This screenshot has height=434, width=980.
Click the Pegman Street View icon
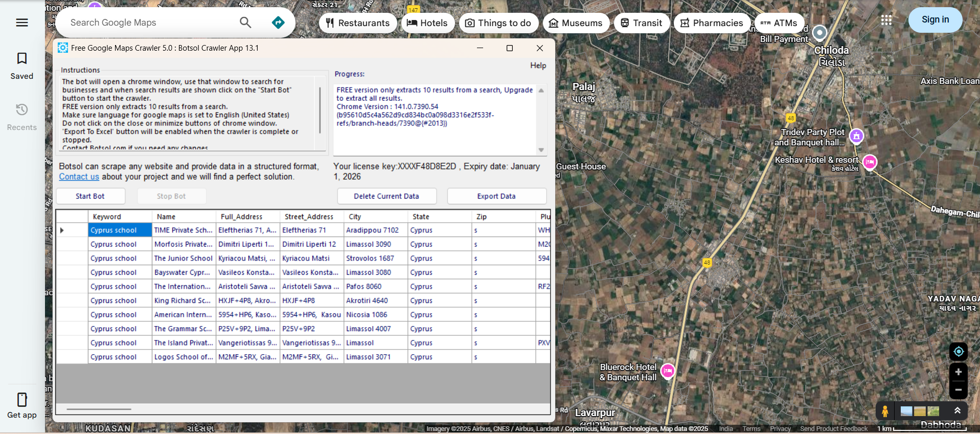pyautogui.click(x=884, y=411)
